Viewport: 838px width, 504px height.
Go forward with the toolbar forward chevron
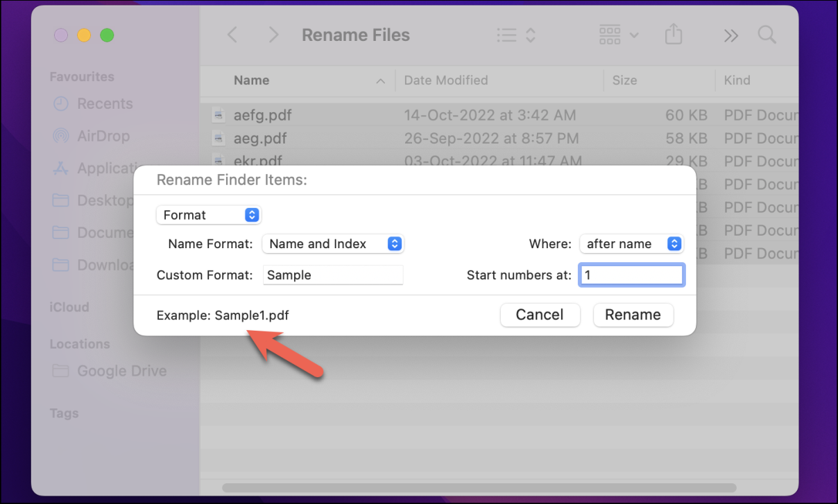pos(274,35)
